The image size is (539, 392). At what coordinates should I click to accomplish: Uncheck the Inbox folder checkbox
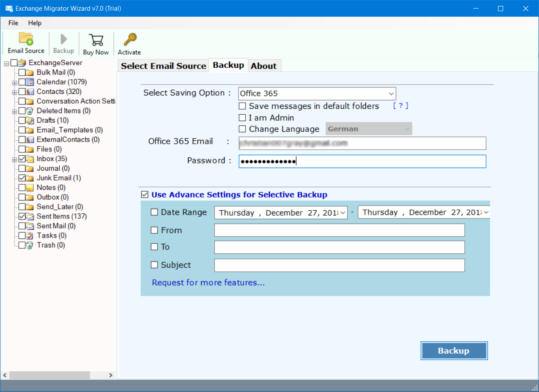pos(22,159)
